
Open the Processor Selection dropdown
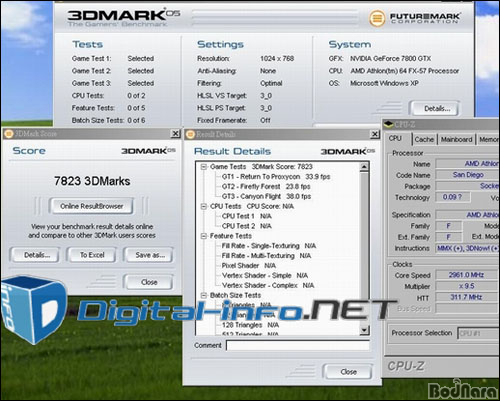coord(479,333)
